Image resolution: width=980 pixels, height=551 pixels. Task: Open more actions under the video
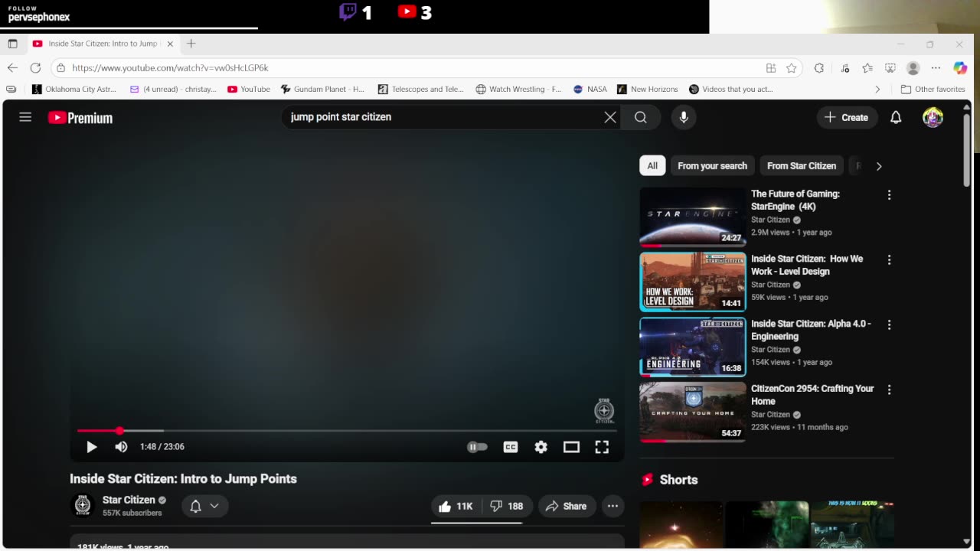[612, 506]
